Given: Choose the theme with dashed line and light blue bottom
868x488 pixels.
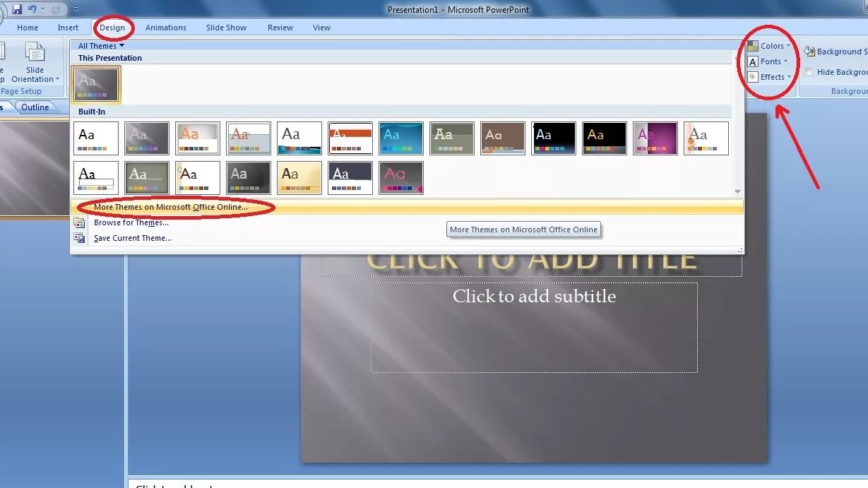Looking at the screenshot, I should click(x=249, y=138).
